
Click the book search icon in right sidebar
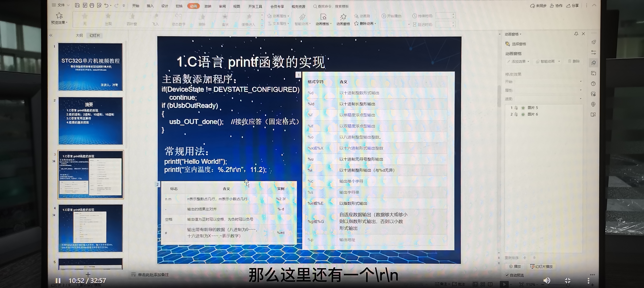(593, 115)
